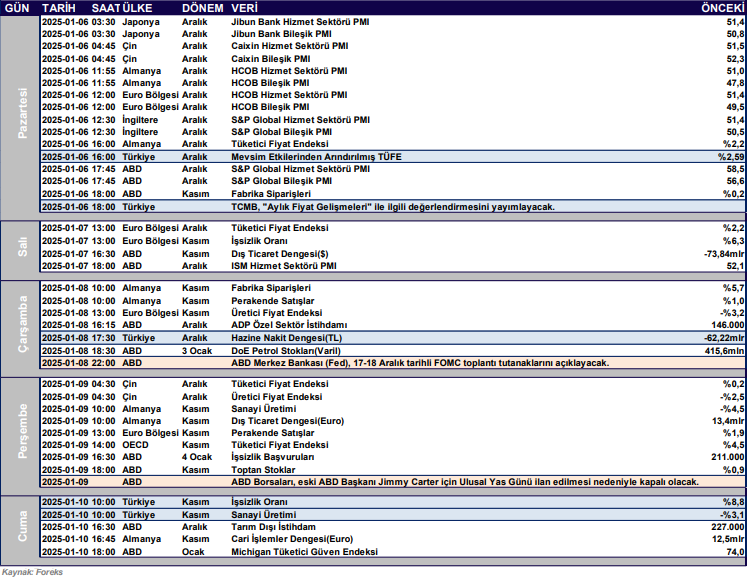Click the ÜLKE column header

click(137, 8)
